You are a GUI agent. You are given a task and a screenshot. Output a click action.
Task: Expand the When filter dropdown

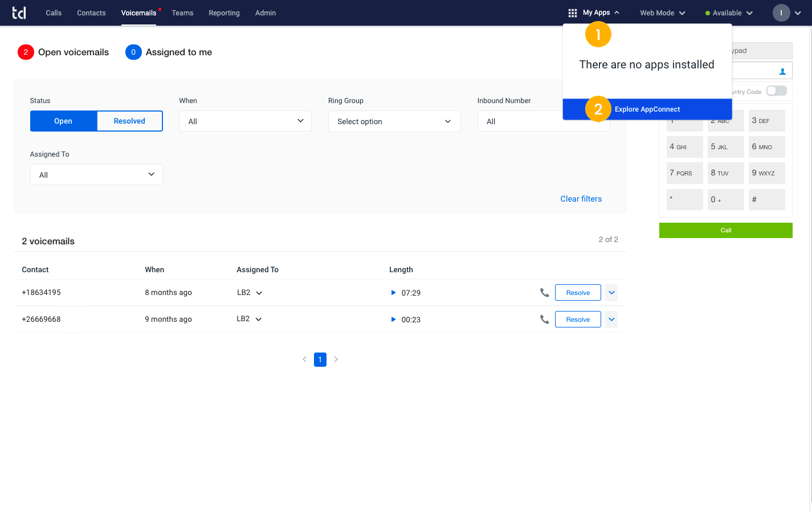245,121
